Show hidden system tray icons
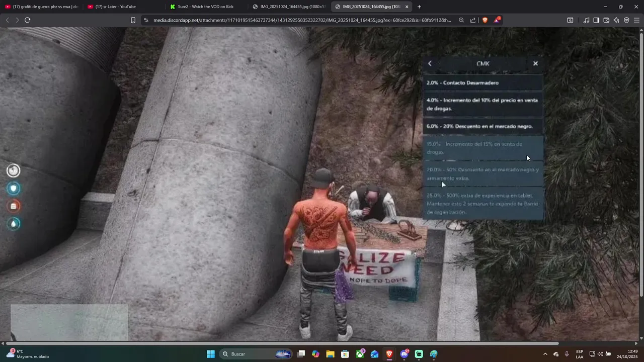Screen dimensions: 644x362 click(545, 354)
